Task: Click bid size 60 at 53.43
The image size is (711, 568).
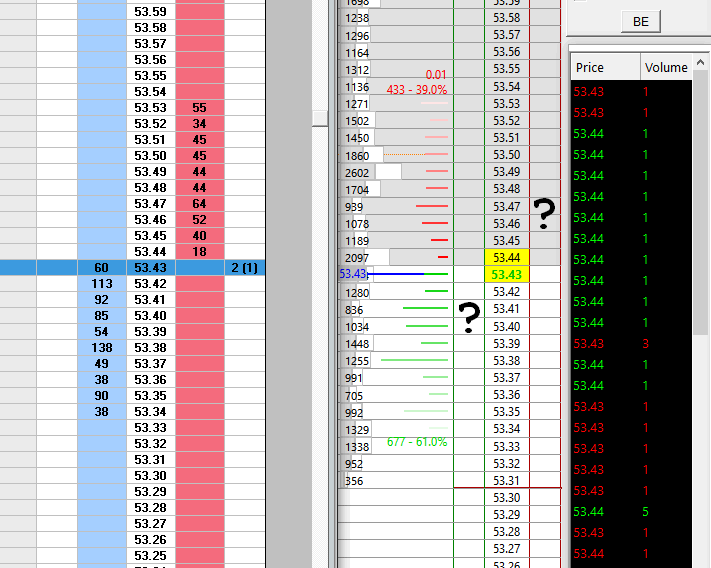Action: click(102, 267)
